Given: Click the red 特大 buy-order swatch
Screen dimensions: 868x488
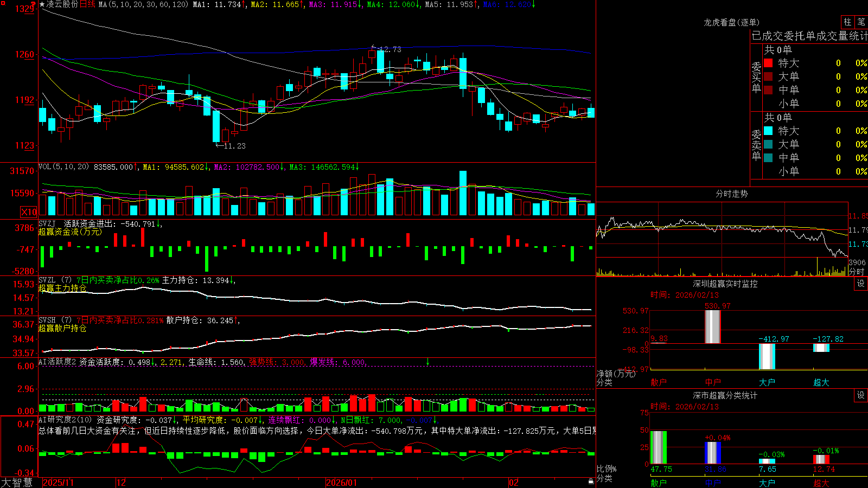Looking at the screenshot, I should point(768,63).
